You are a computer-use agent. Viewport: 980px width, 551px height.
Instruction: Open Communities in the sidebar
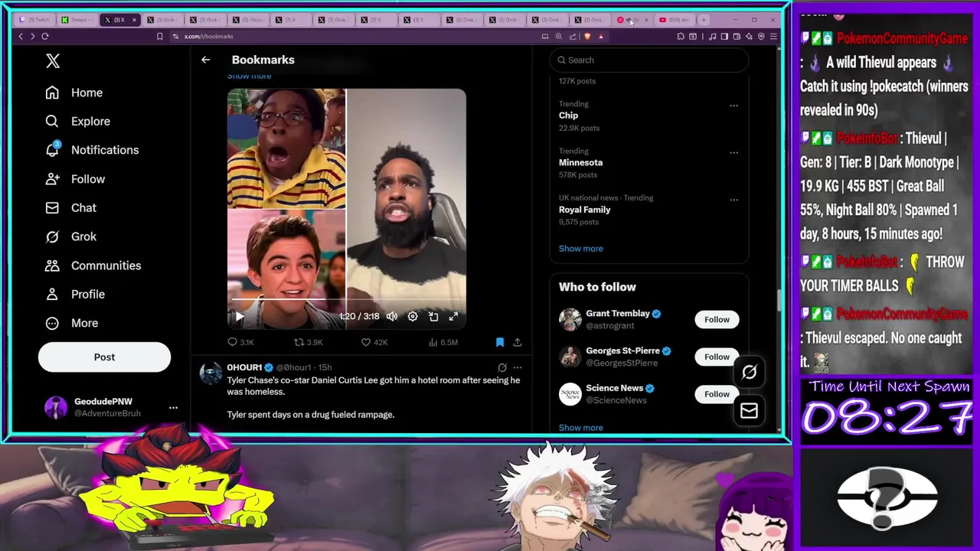click(x=93, y=266)
